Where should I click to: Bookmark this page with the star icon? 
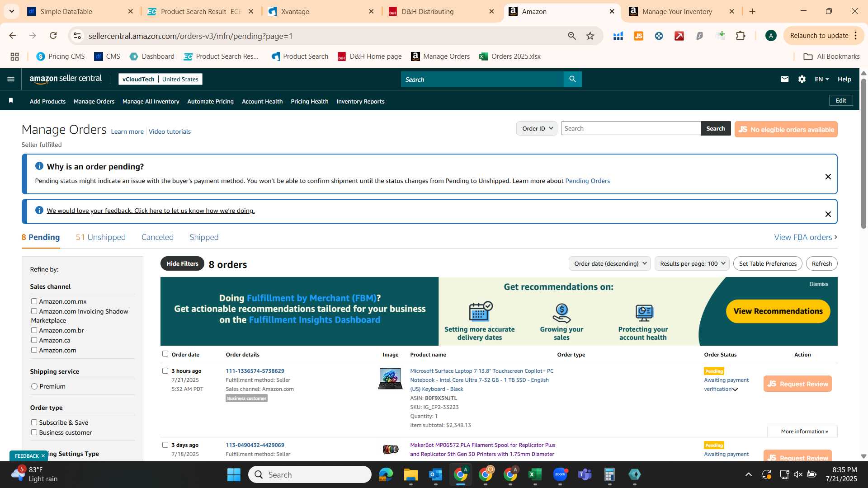(590, 36)
